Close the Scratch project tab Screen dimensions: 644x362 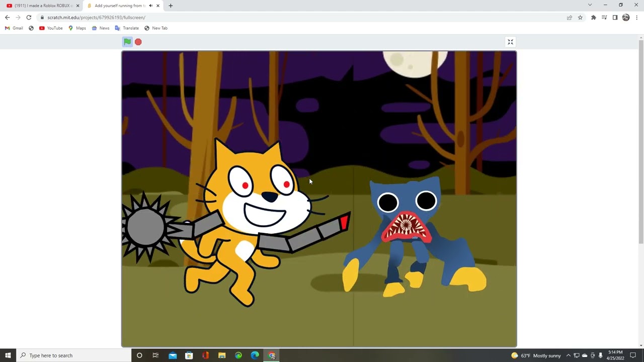tap(158, 6)
